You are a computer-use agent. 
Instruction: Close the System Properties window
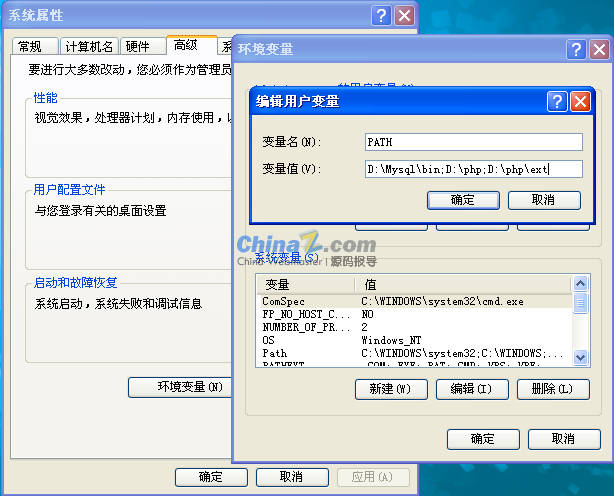click(x=405, y=16)
